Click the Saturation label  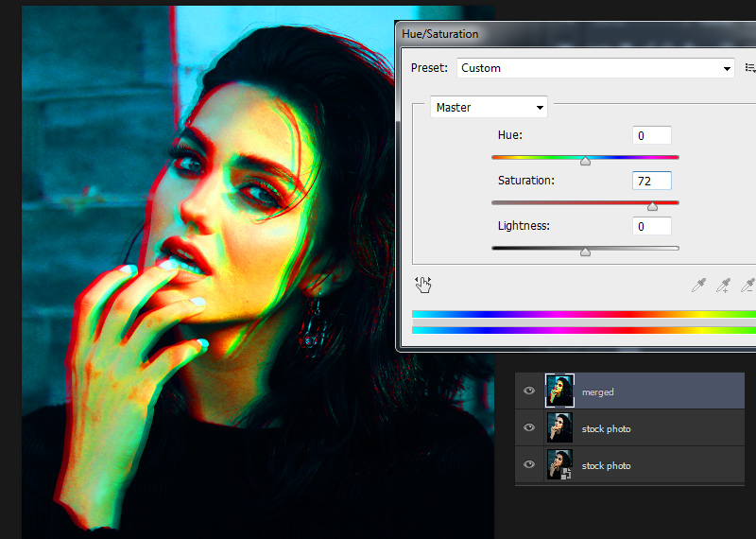(526, 181)
